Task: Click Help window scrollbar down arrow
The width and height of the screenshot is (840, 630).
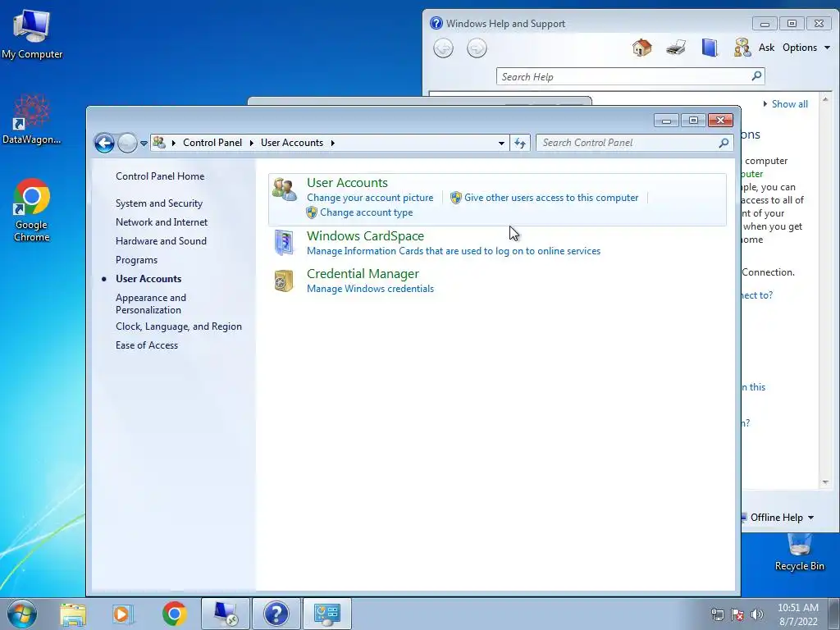Action: pyautogui.click(x=825, y=482)
